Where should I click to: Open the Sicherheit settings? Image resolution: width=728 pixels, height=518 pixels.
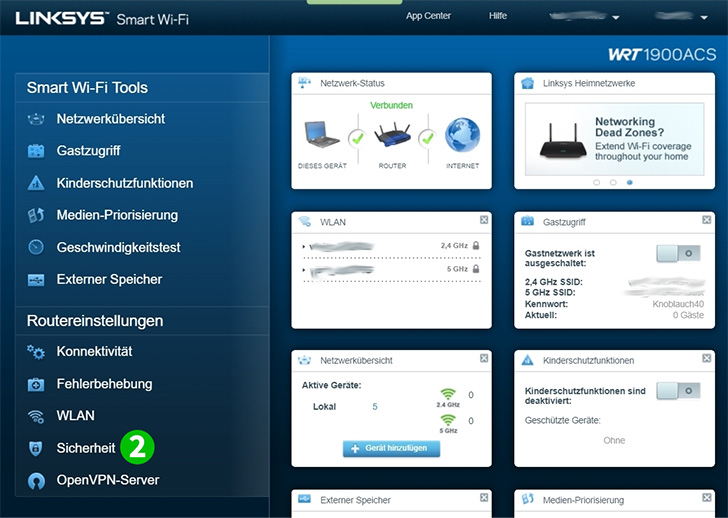click(85, 448)
